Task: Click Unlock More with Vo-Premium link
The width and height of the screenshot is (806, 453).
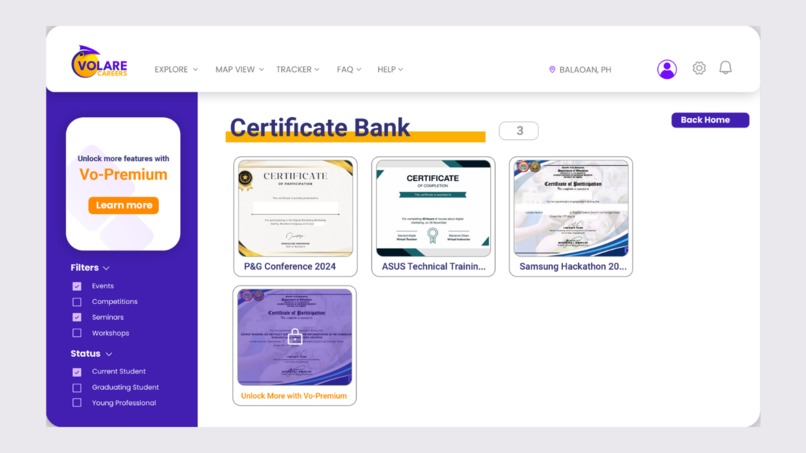Action: (x=294, y=396)
